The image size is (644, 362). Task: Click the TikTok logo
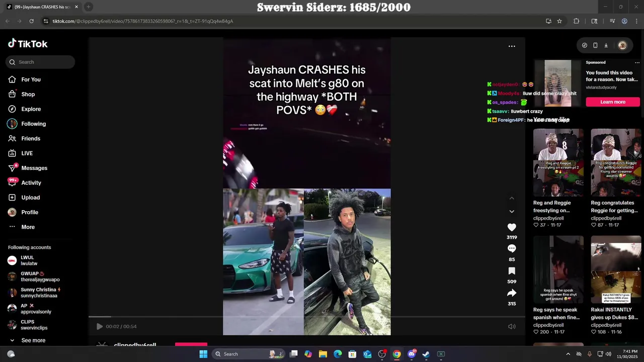tap(28, 44)
